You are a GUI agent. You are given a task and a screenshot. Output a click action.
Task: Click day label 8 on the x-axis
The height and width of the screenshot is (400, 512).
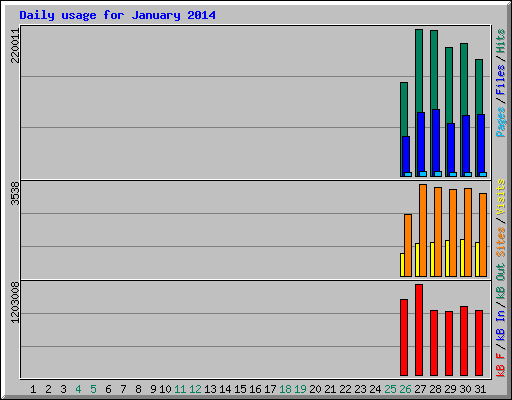tap(138, 389)
